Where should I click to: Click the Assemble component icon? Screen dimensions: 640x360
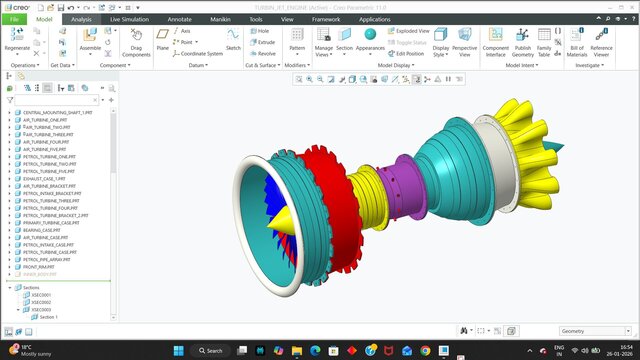(90, 35)
